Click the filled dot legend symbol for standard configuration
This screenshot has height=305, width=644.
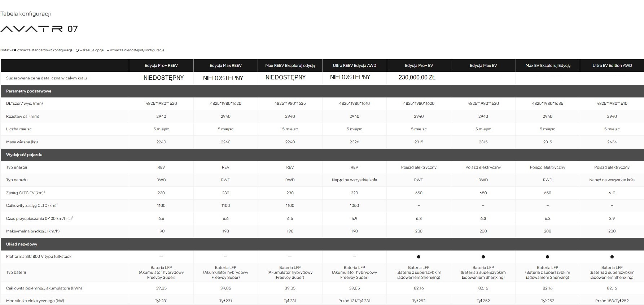(15, 51)
